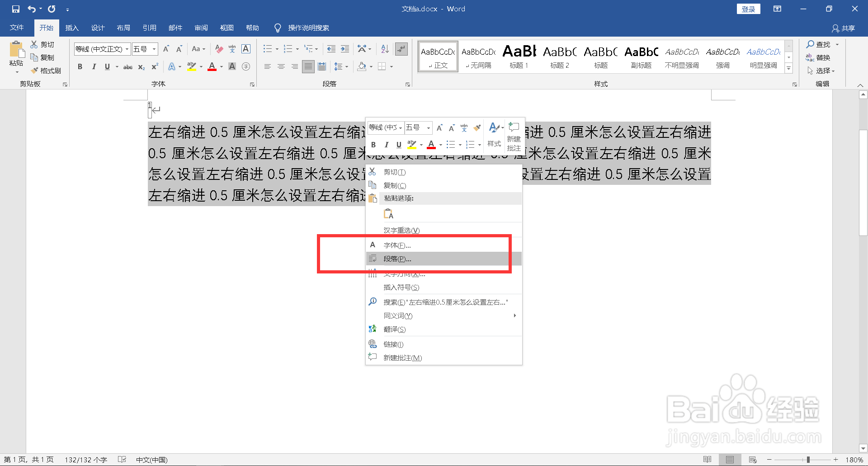868x466 pixels.
Task: Open the font size dropdown showing 五号
Action: tap(154, 49)
